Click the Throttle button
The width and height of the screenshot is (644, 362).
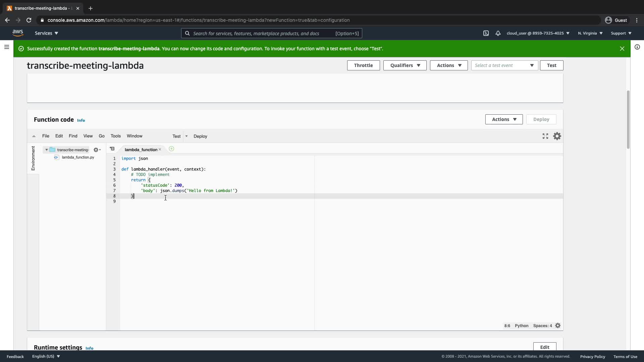(363, 65)
